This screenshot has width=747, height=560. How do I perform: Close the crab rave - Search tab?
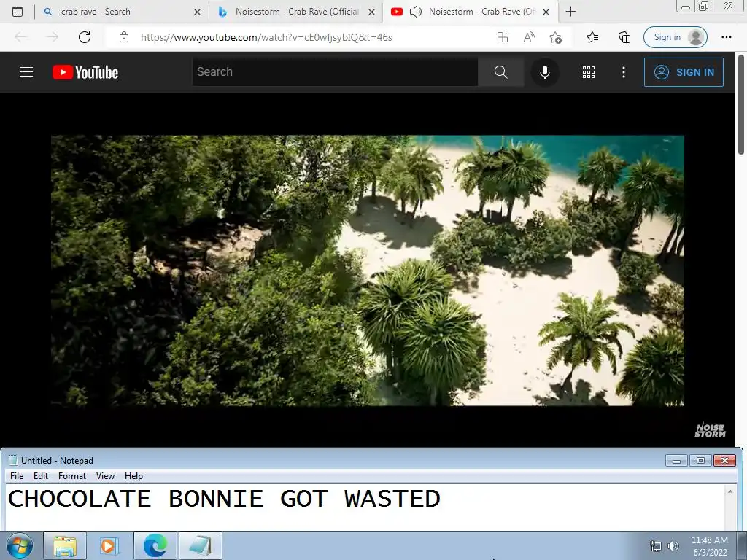tap(197, 12)
